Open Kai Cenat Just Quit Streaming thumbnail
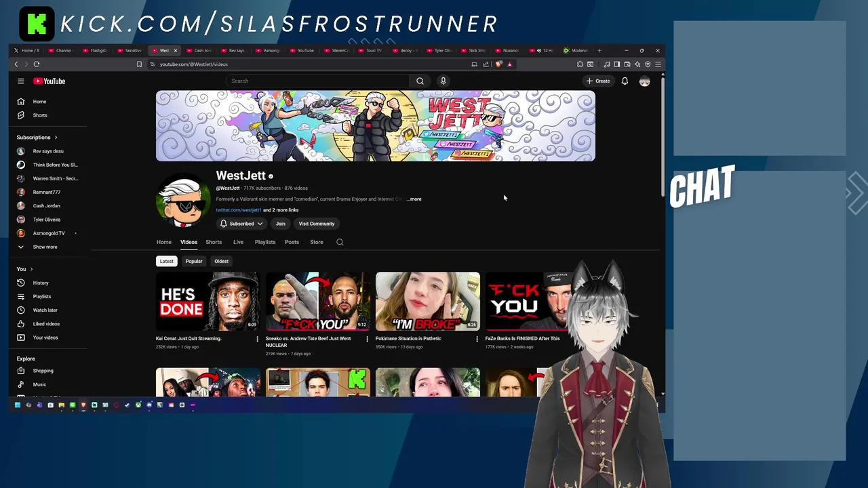Viewport: 868px width, 488px height. (x=208, y=302)
